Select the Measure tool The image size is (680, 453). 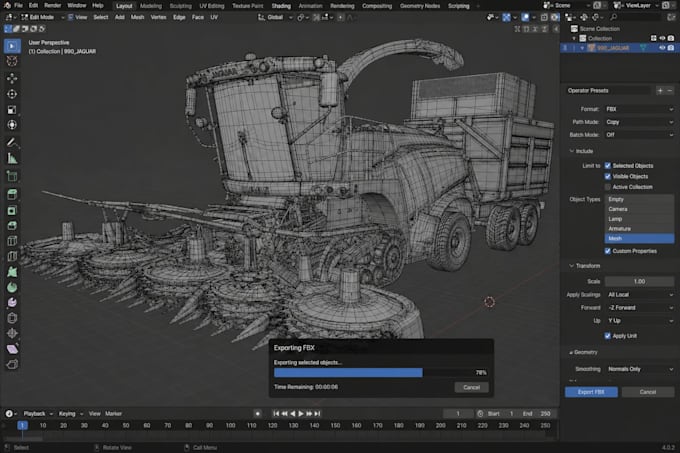coord(12,158)
